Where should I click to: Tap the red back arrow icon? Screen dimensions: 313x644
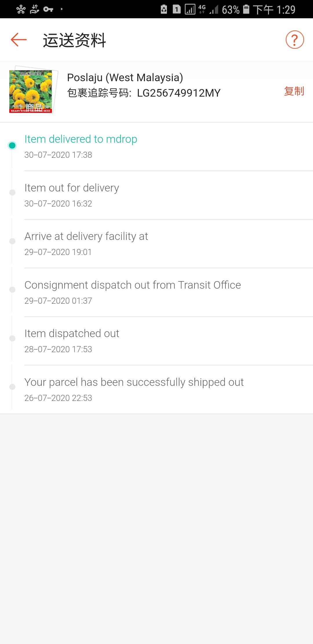pos(19,40)
